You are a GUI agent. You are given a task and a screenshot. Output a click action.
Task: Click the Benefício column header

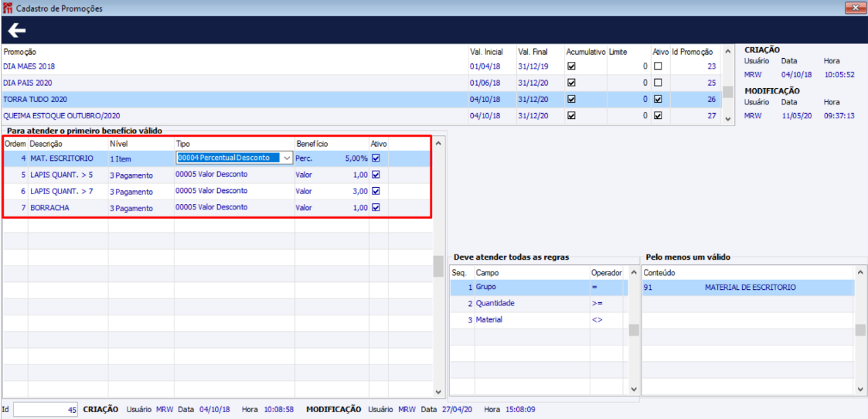click(312, 143)
